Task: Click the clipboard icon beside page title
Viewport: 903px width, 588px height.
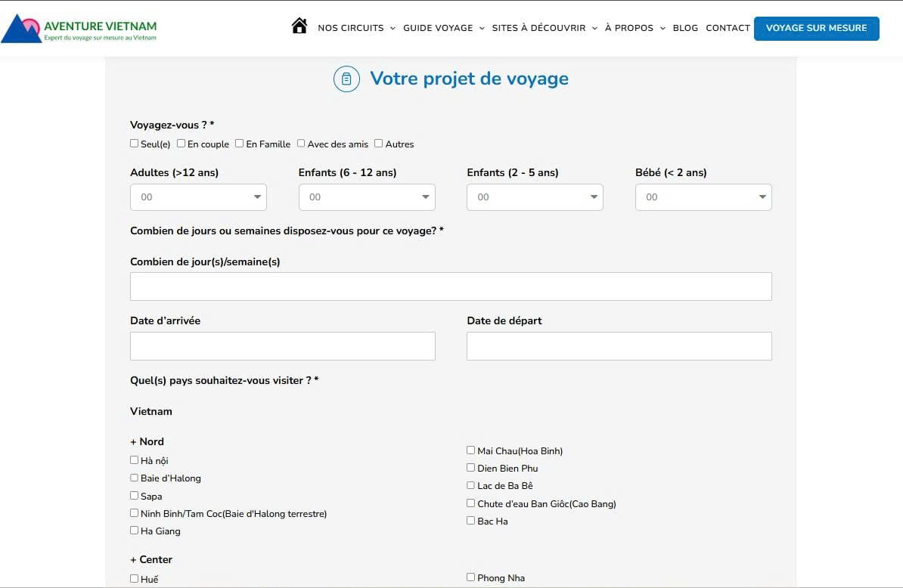Action: [346, 79]
